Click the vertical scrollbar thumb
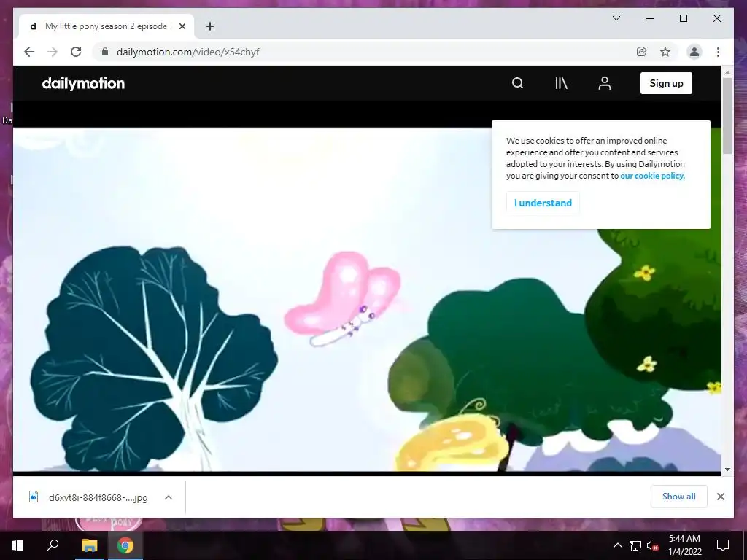This screenshot has height=560, width=747. click(x=727, y=116)
